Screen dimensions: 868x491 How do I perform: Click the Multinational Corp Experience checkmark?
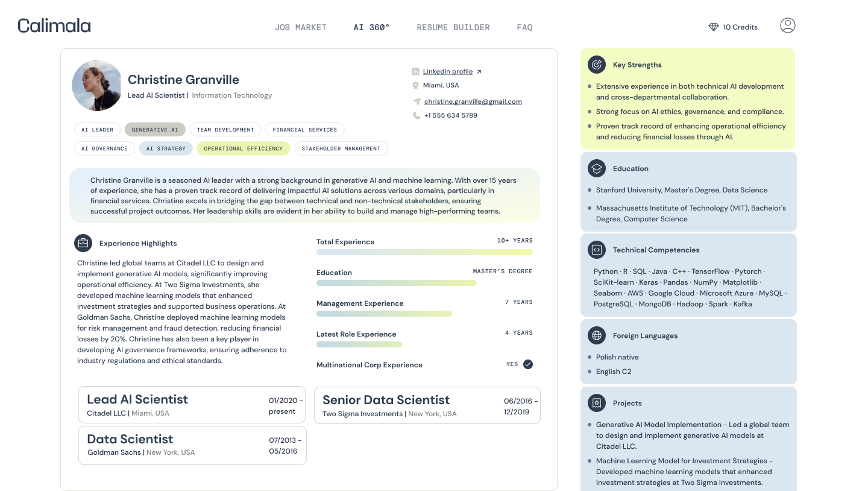tap(528, 364)
